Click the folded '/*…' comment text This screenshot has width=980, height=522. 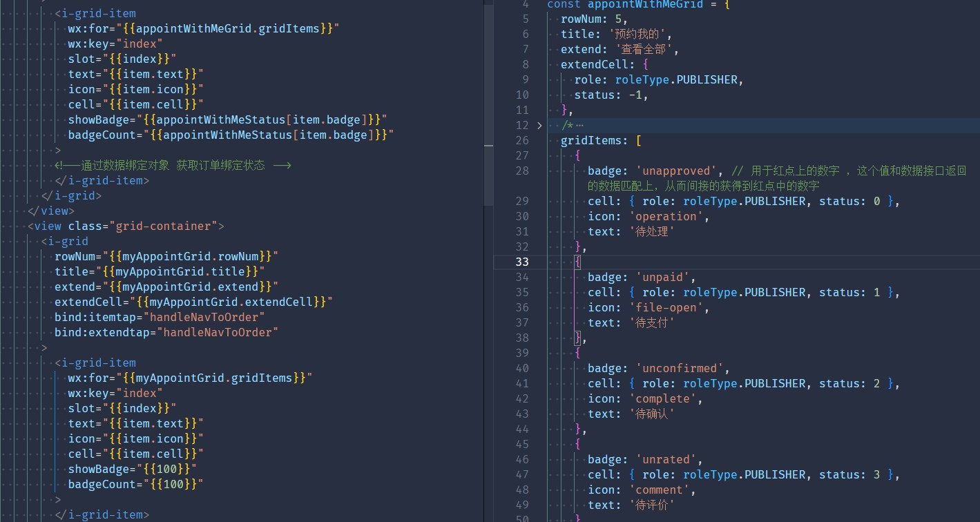pyautogui.click(x=573, y=125)
